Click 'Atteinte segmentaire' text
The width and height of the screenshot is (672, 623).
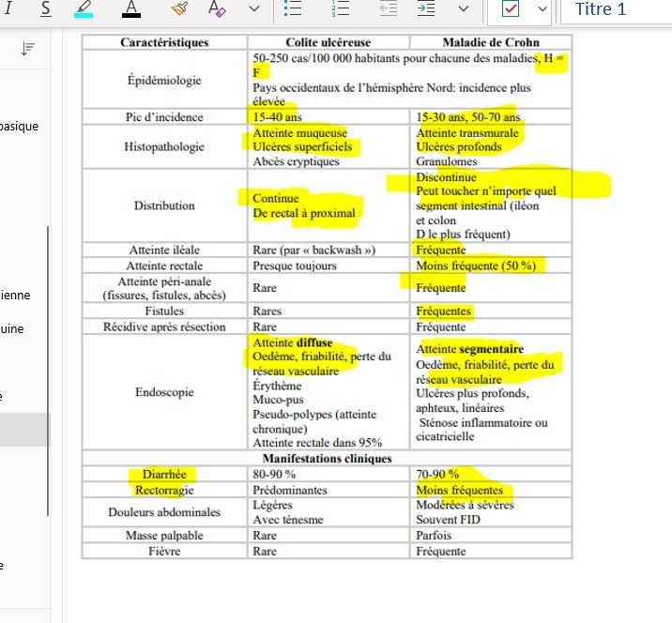tap(469, 349)
